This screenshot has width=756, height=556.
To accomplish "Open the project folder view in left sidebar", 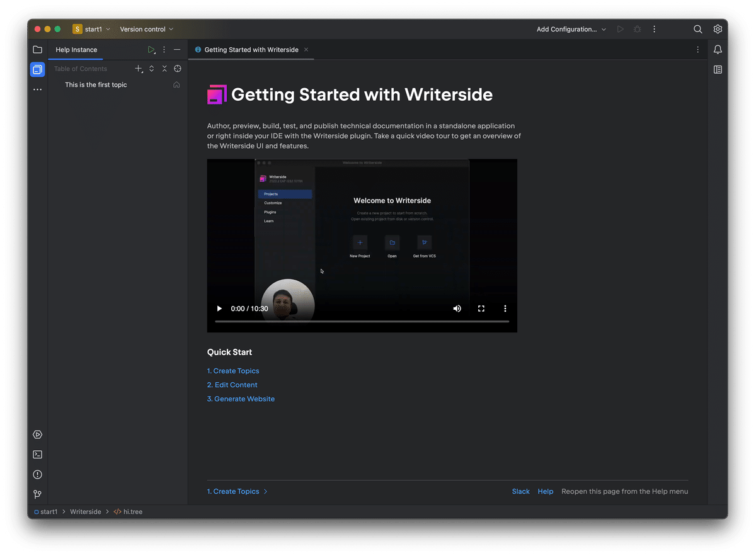I will tap(37, 49).
